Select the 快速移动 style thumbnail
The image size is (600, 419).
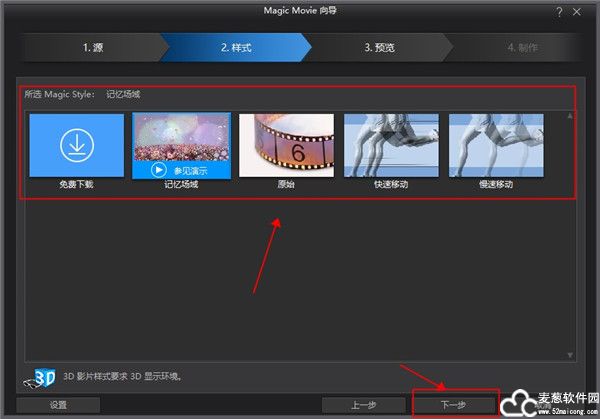tap(391, 145)
